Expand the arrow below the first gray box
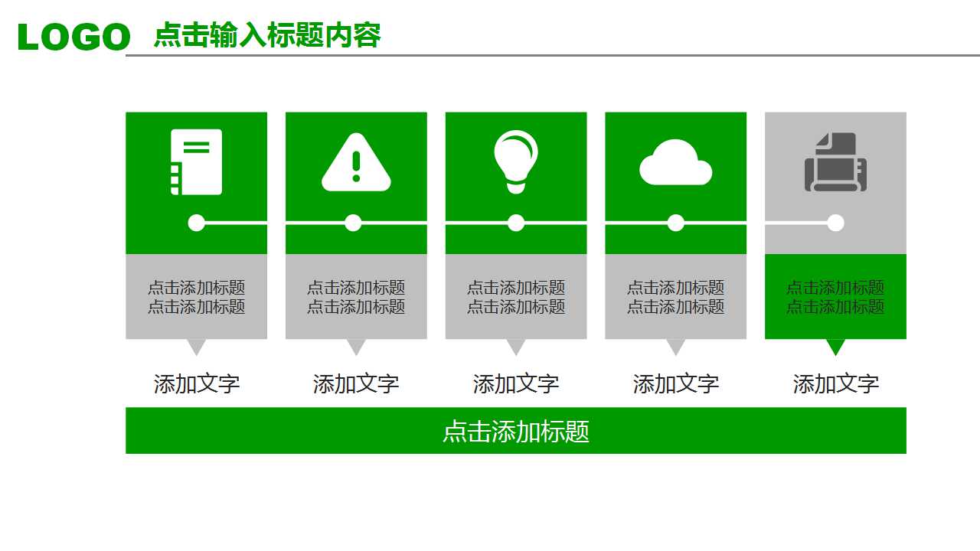The height and width of the screenshot is (551, 980). (x=197, y=346)
